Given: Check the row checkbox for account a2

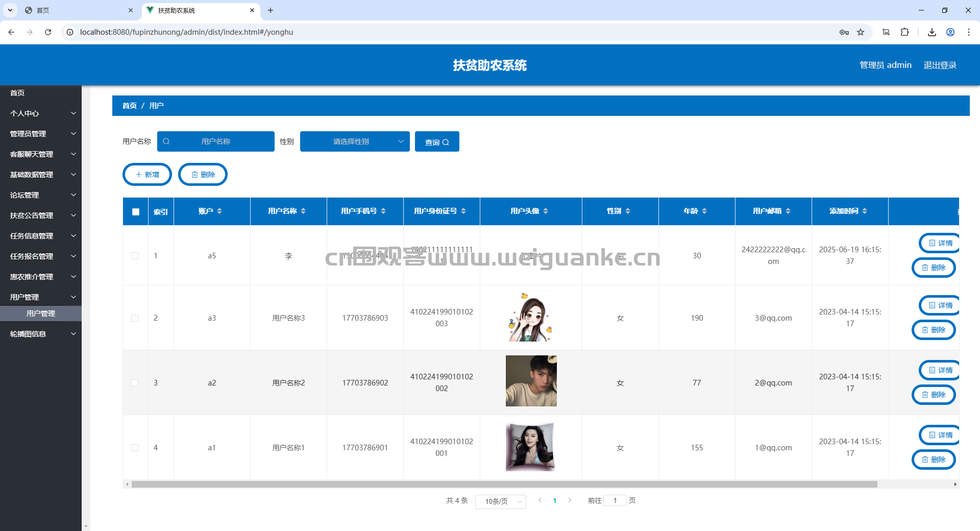Looking at the screenshot, I should coord(135,383).
